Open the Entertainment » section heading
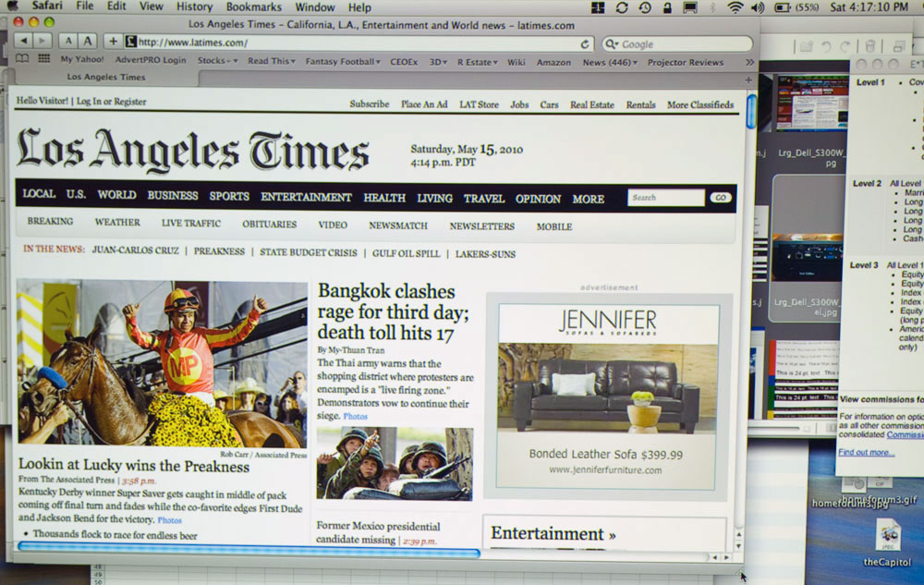This screenshot has height=585, width=924. (x=553, y=534)
